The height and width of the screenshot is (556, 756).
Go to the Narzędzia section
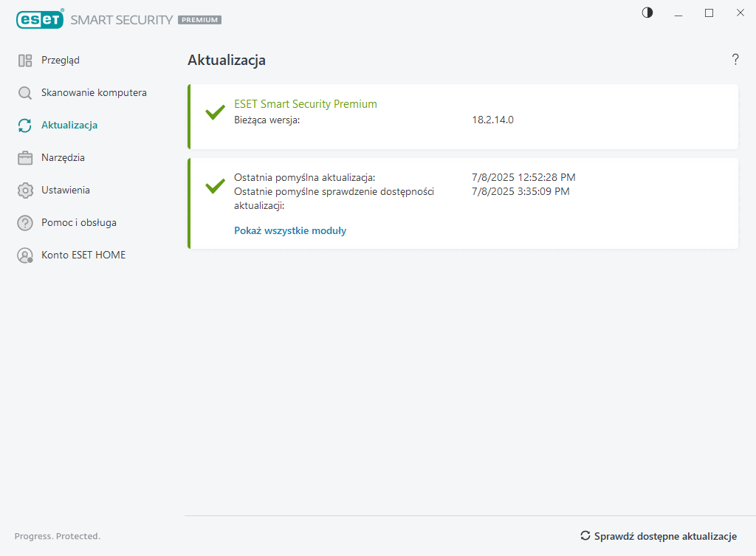tap(63, 158)
